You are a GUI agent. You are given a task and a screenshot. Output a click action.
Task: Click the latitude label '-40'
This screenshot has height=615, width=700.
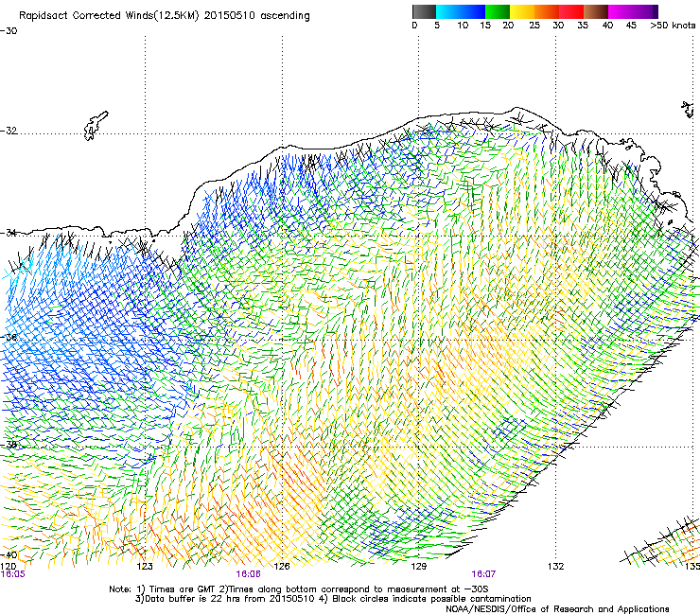(x=9, y=555)
